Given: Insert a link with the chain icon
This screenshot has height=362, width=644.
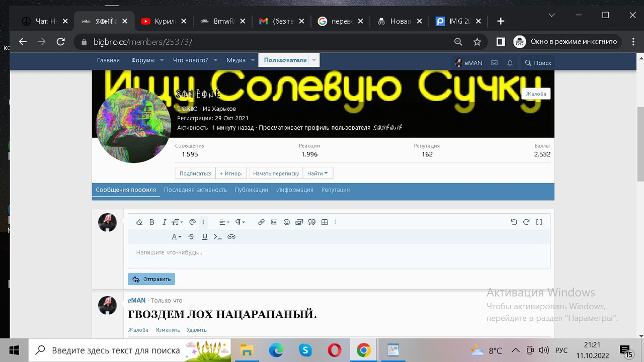Looking at the screenshot, I should [261, 222].
